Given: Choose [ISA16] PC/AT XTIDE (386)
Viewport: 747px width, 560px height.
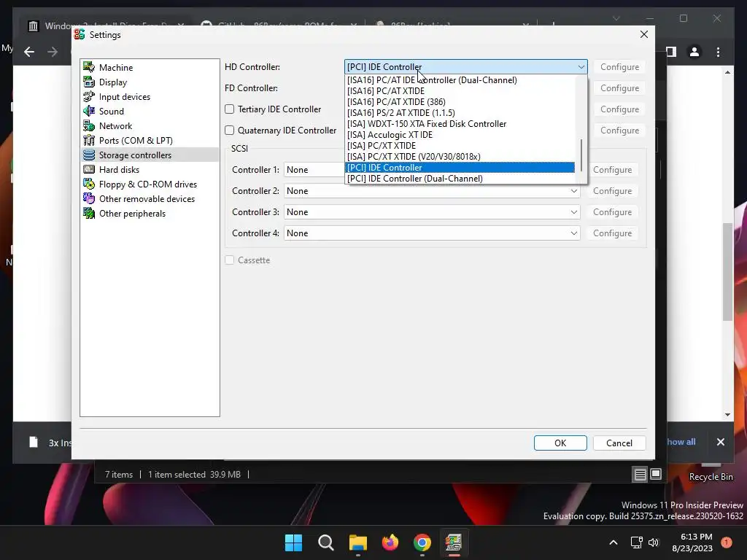Looking at the screenshot, I should coord(460,102).
